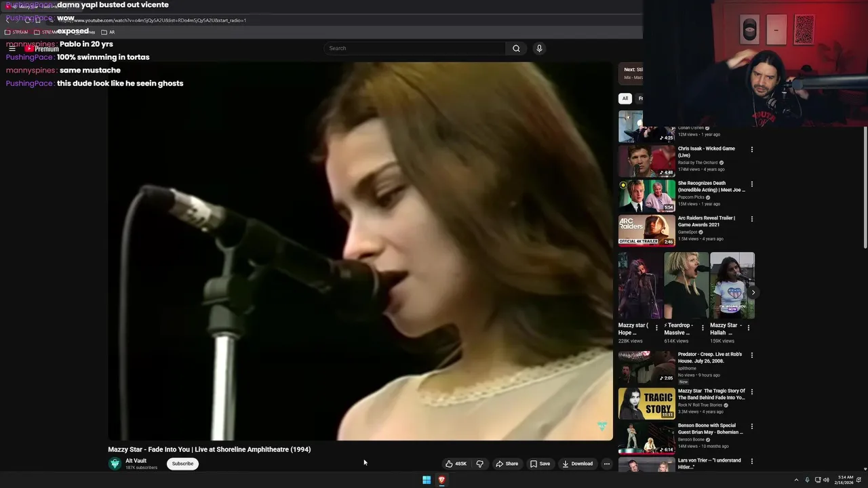Screen dimensions: 868x488
Task: Open the taskbar microphone tray icon
Action: click(x=807, y=480)
